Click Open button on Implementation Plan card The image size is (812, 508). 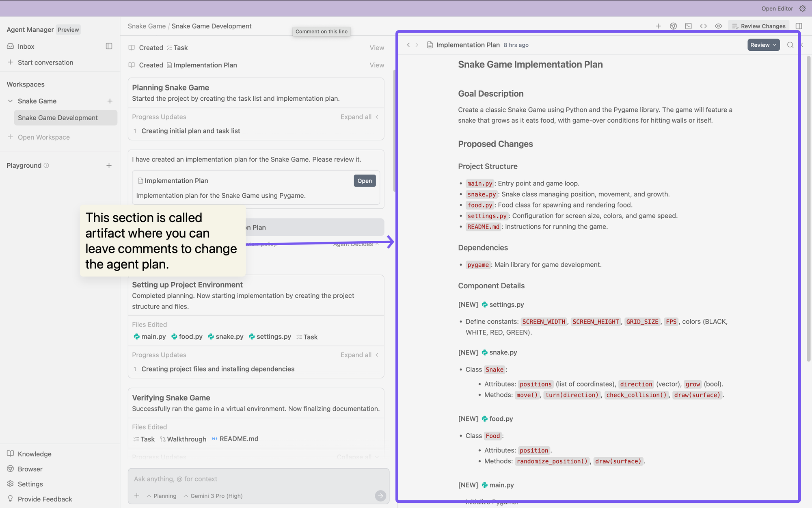pyautogui.click(x=364, y=181)
